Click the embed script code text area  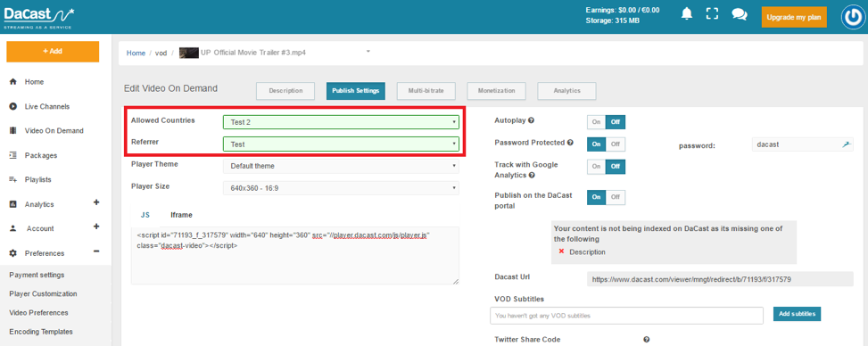click(x=295, y=256)
